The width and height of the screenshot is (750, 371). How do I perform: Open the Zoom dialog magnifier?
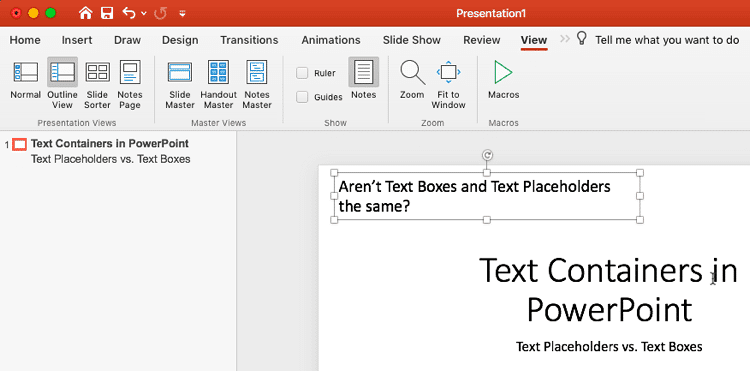click(412, 79)
